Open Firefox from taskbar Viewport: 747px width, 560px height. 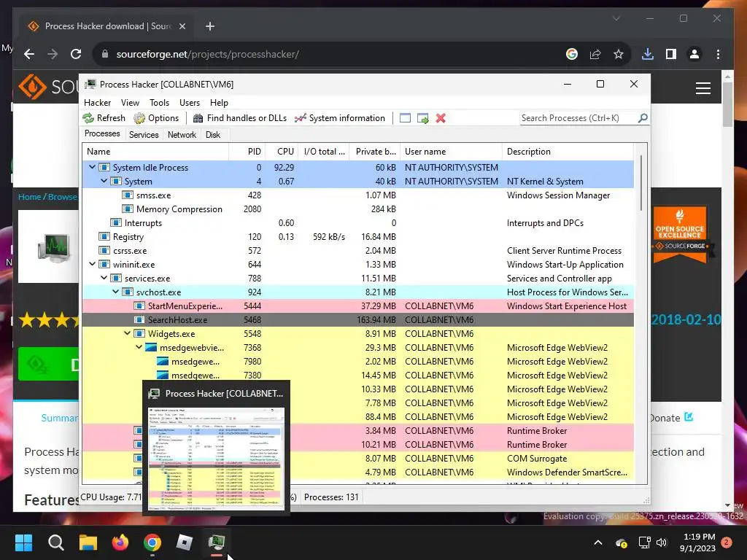[120, 542]
